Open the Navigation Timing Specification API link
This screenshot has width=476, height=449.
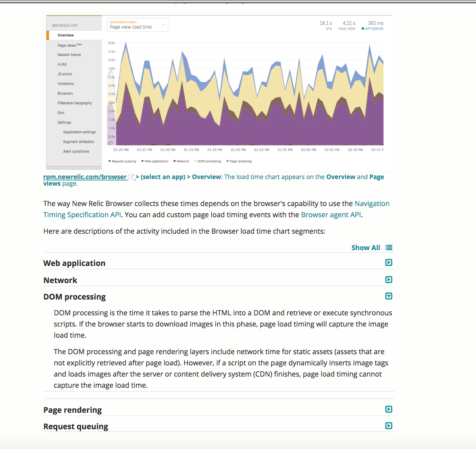(x=372, y=203)
